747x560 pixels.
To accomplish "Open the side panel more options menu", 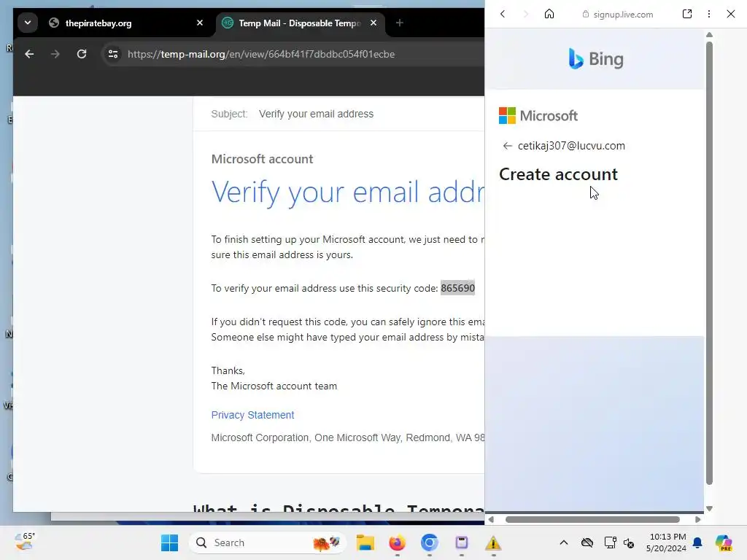I will [709, 14].
